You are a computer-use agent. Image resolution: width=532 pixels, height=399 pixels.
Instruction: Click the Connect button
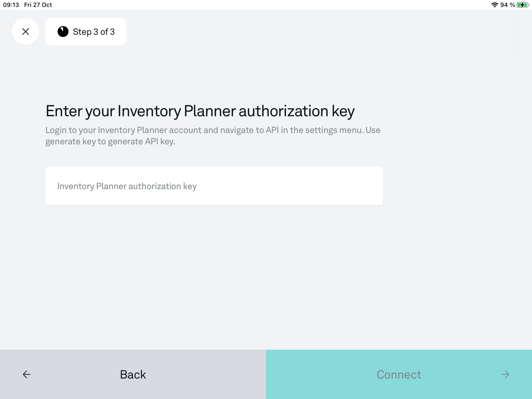point(399,374)
